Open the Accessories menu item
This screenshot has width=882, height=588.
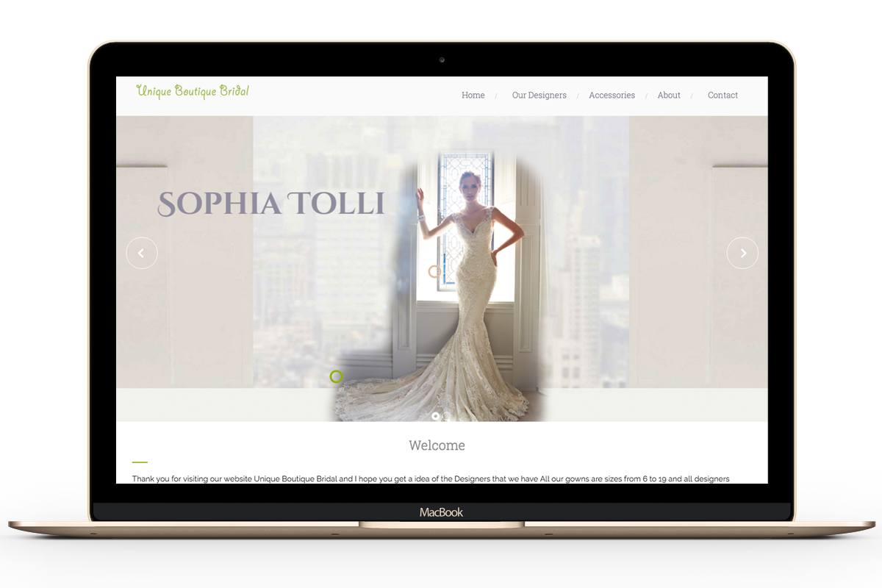(612, 95)
